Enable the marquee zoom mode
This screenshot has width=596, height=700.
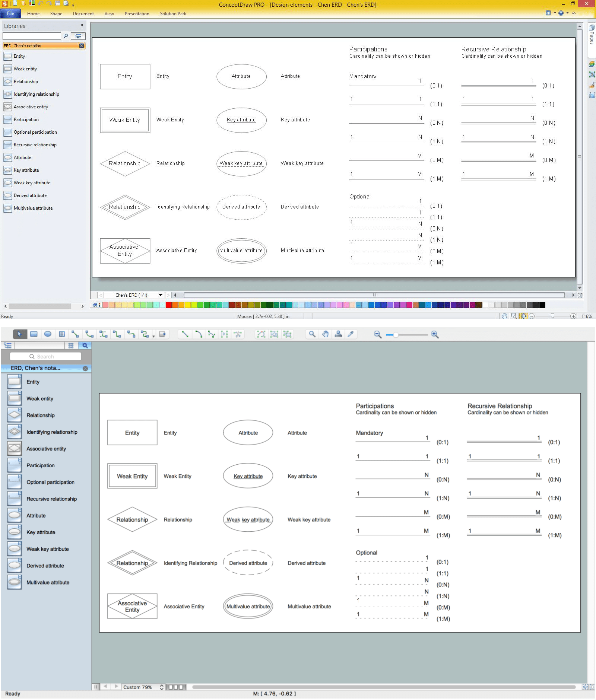point(514,316)
